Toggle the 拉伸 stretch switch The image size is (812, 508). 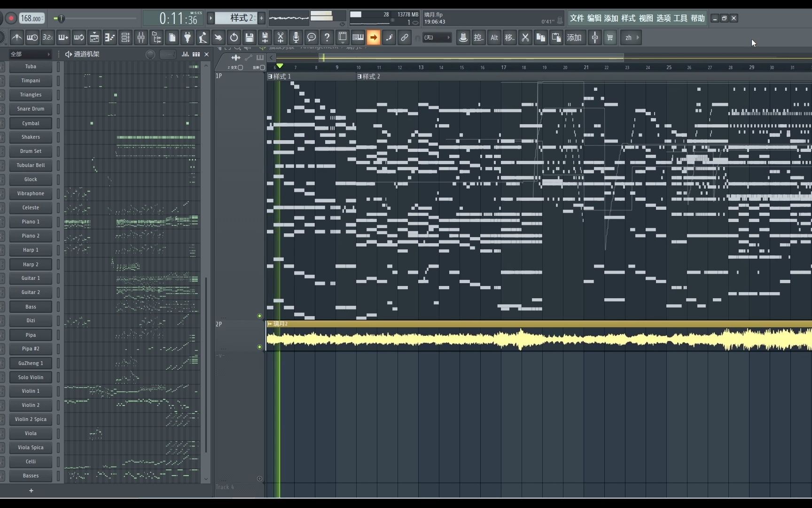click(x=262, y=68)
